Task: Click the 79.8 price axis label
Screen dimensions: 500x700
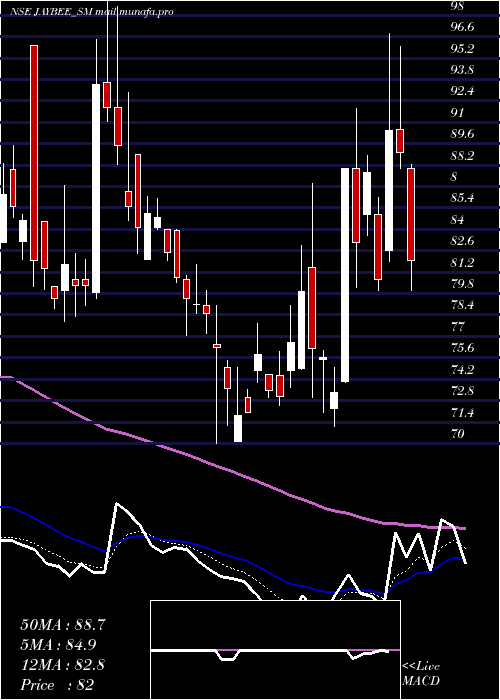Action: (462, 284)
